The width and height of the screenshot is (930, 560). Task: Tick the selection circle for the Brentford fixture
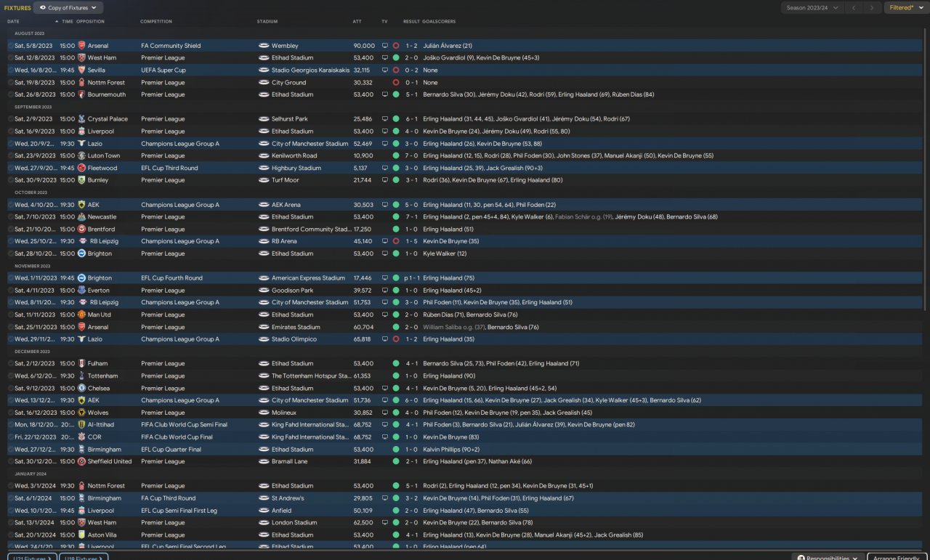tap(10, 229)
